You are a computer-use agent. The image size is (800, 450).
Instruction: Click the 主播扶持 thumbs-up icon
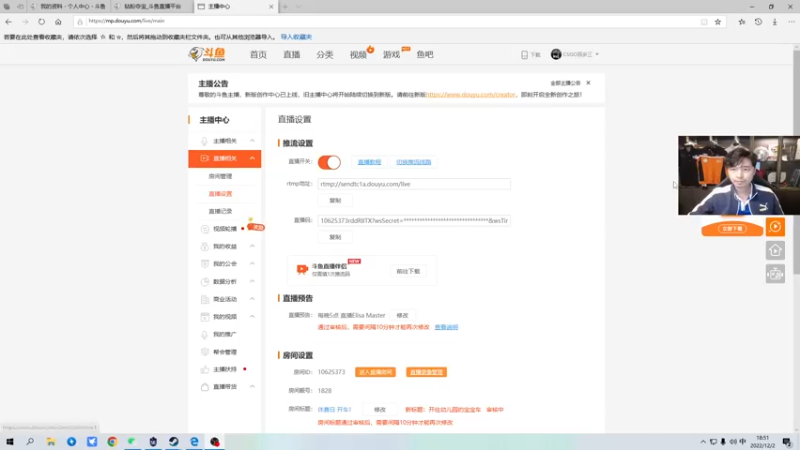(205, 369)
